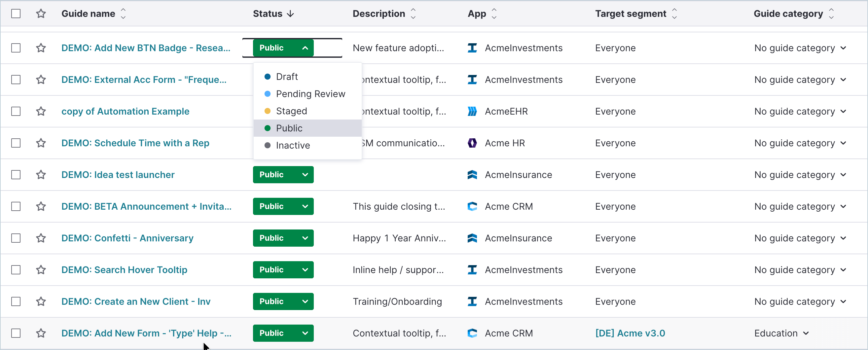Toggle the select-all checkbox in header

point(16,14)
